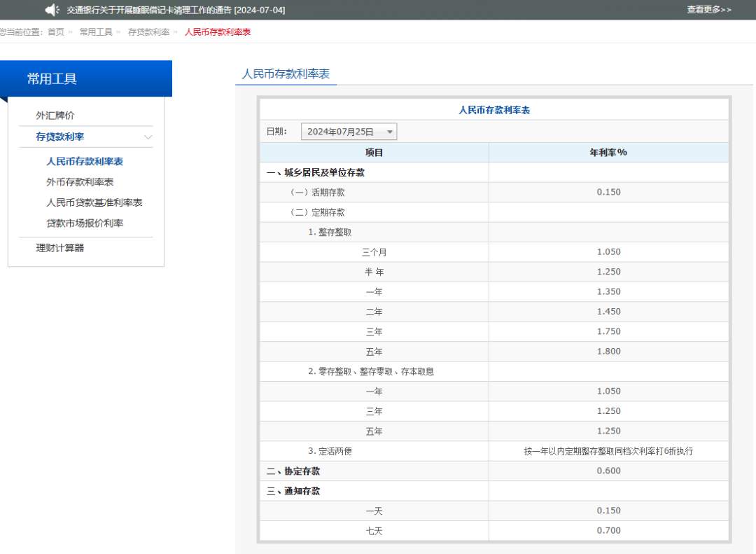Click the 二年 row label
The image size is (756, 554).
(x=374, y=312)
